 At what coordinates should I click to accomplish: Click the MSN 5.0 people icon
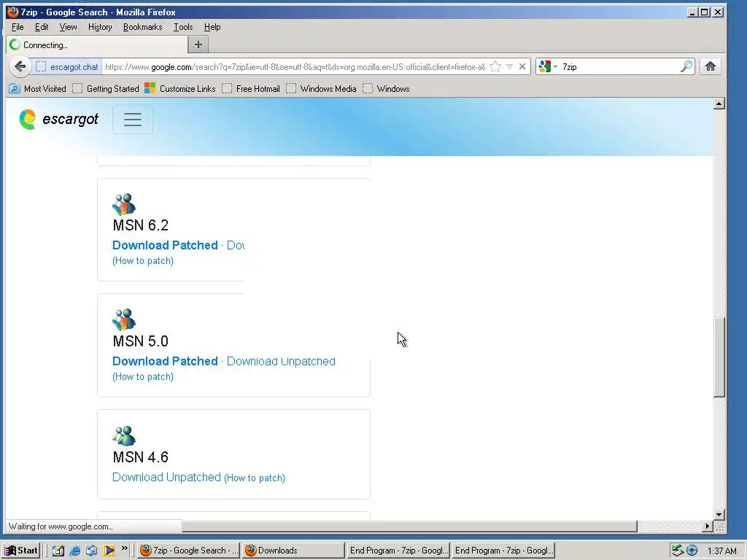[x=124, y=319]
